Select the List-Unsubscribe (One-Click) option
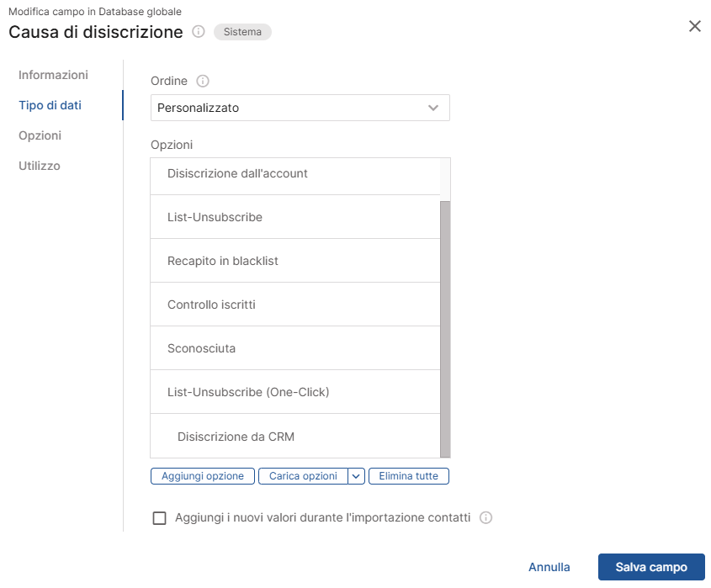 point(248,392)
